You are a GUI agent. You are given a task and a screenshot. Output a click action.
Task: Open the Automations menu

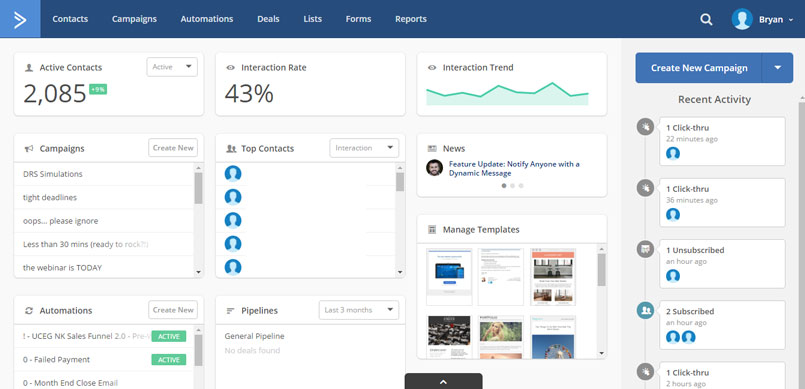click(207, 19)
